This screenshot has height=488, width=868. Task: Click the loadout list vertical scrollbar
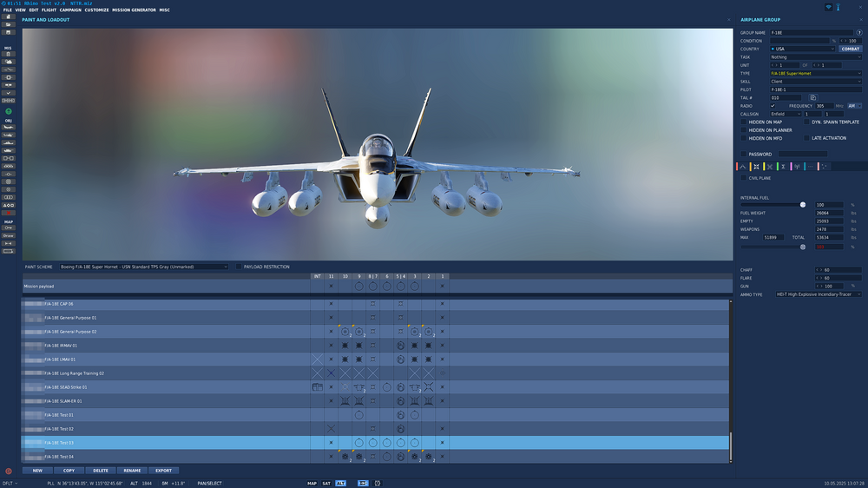click(731, 446)
